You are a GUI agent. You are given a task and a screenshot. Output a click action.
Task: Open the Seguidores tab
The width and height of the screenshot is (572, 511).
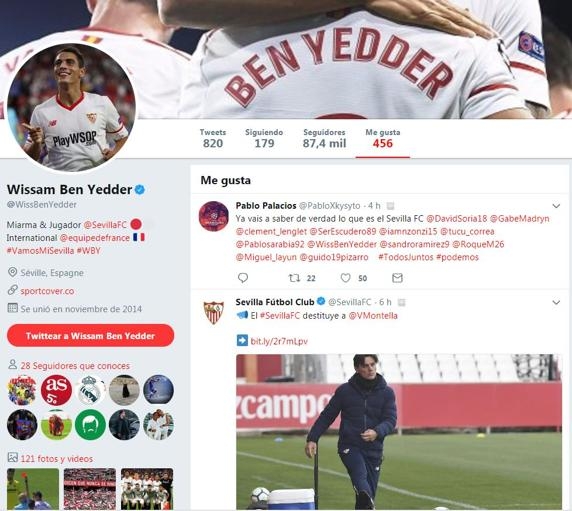coord(324,139)
